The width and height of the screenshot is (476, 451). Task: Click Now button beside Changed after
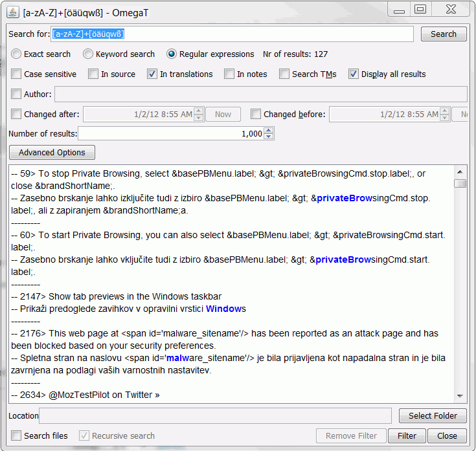click(223, 115)
